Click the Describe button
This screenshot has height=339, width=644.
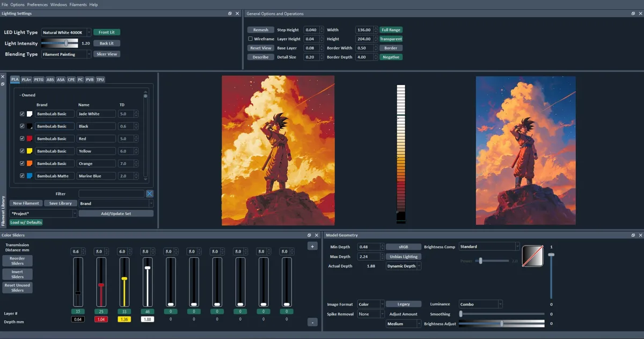(261, 57)
